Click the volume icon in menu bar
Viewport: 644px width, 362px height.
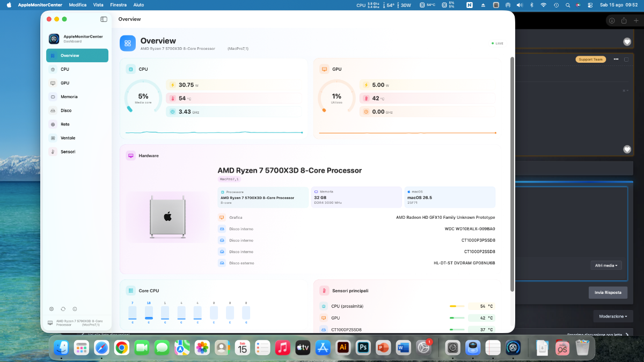[519, 5]
